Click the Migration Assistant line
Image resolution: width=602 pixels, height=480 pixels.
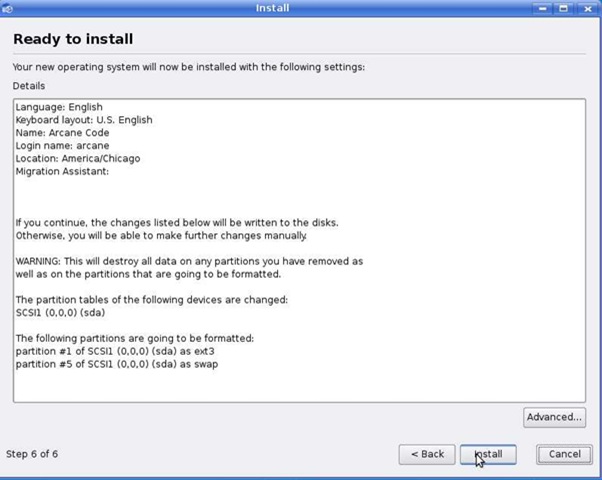[62, 172]
